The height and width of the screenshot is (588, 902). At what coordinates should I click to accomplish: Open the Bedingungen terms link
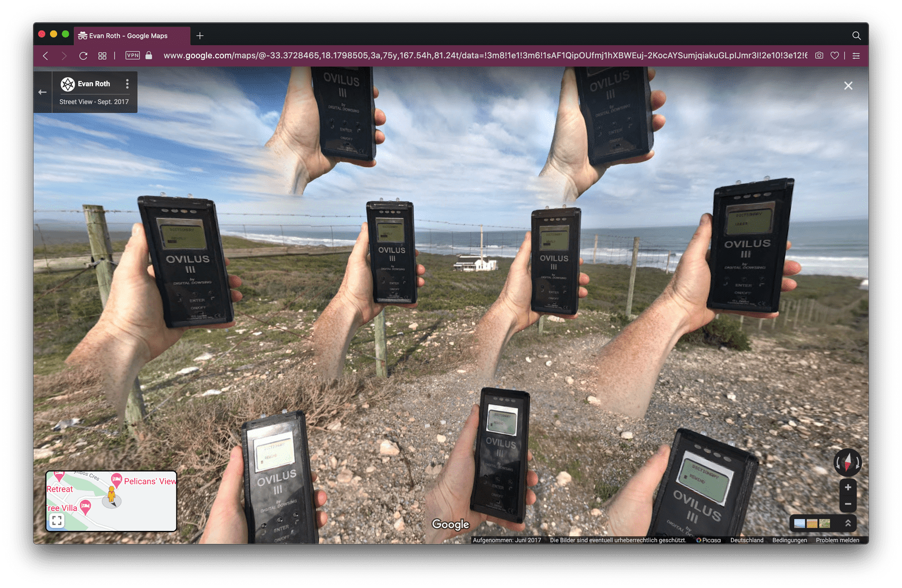[790, 540]
